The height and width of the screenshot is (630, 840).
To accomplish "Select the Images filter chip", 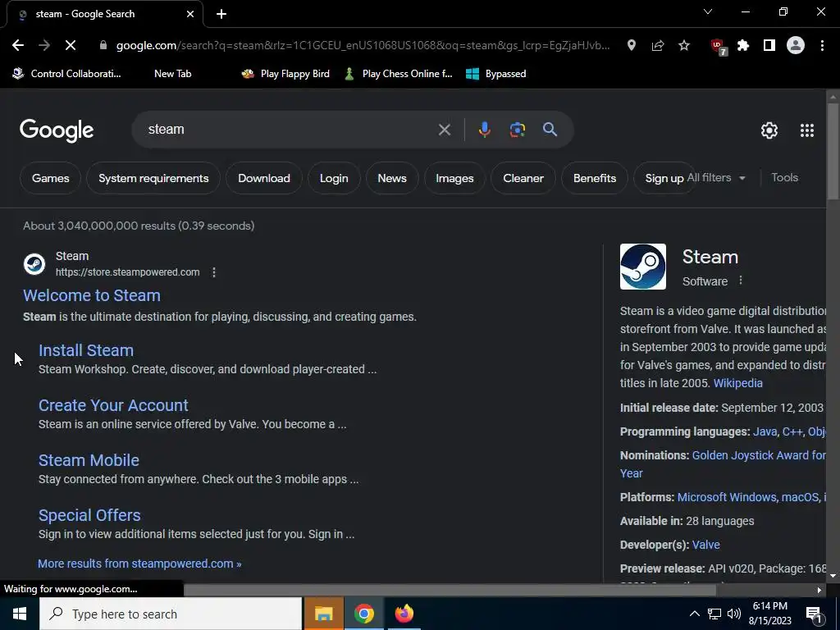I will pyautogui.click(x=454, y=178).
